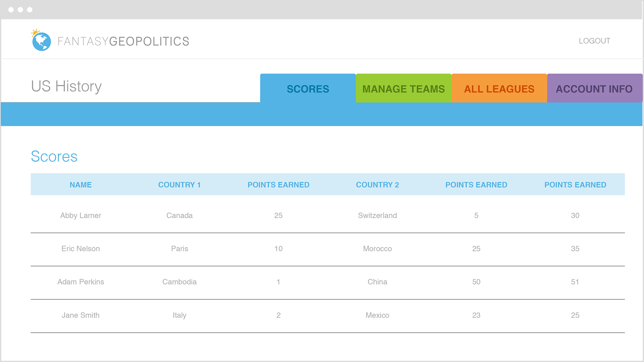Click the Jane Smith name cell
Viewport: 644px width, 362px height.
pos(80,315)
